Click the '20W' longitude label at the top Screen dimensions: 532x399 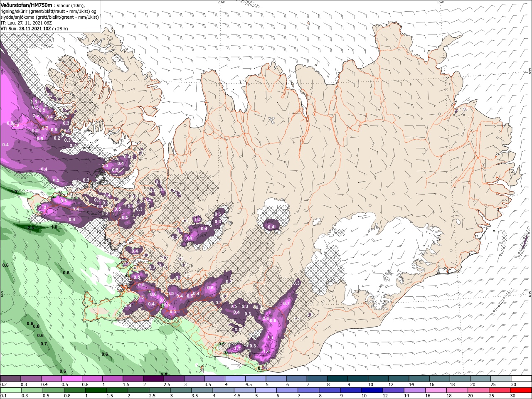[221, 2]
